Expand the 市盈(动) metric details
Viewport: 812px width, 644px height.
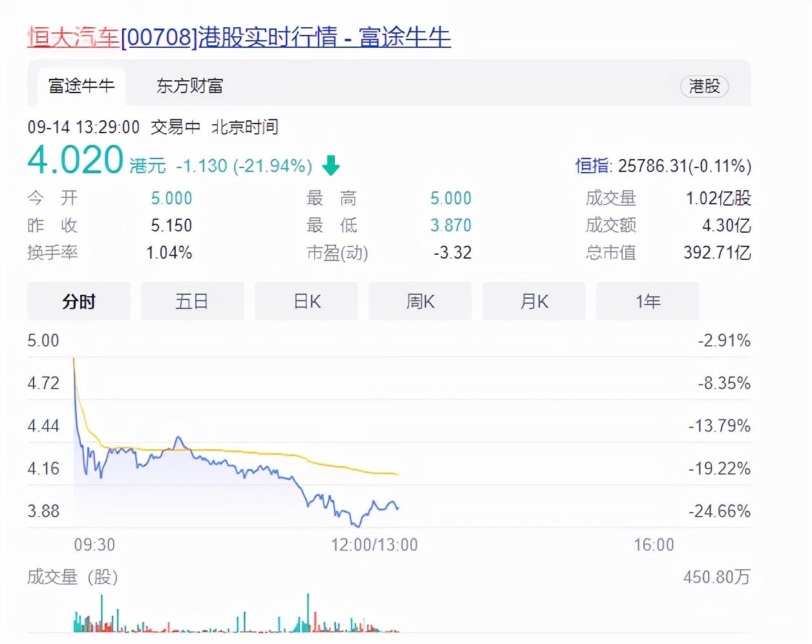(x=337, y=253)
